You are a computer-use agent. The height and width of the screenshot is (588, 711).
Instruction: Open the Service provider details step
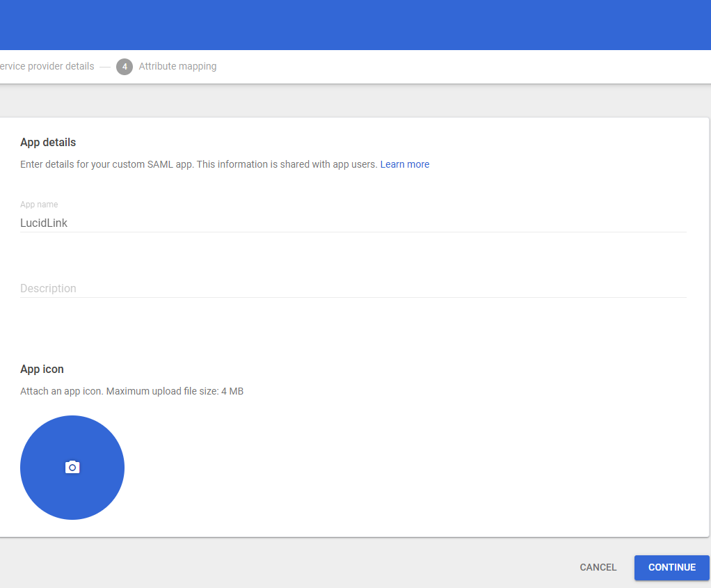[47, 66]
